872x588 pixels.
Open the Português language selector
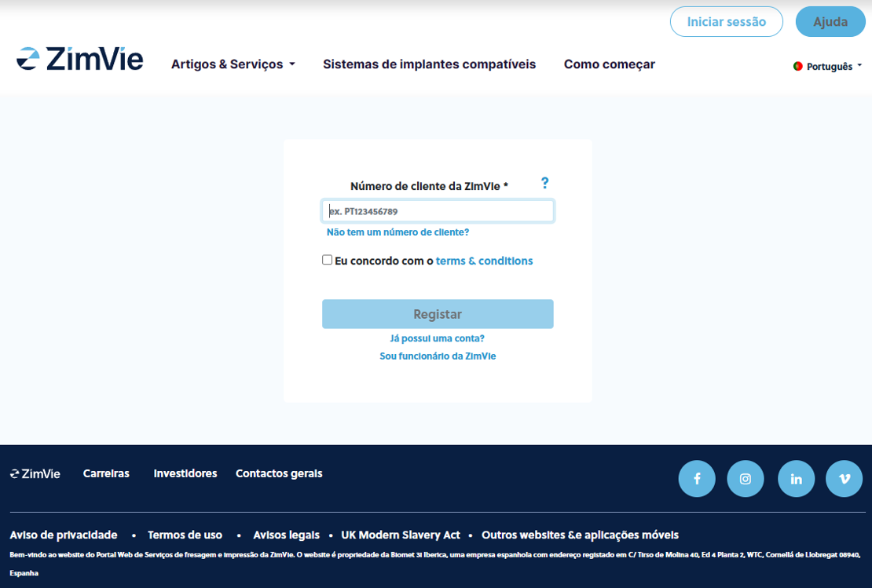pos(828,67)
